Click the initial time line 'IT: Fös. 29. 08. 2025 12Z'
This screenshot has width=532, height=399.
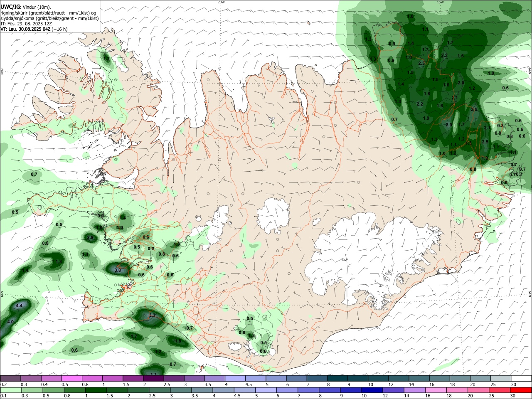26,24
